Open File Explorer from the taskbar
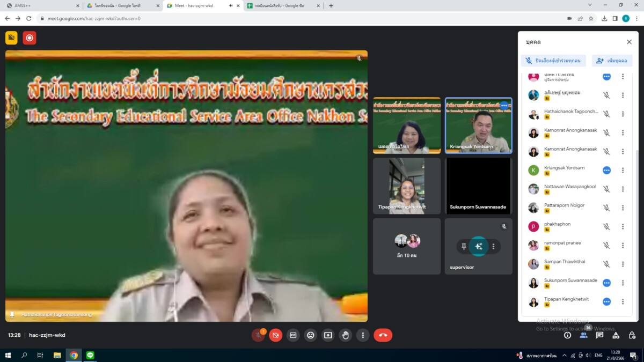 (57, 355)
